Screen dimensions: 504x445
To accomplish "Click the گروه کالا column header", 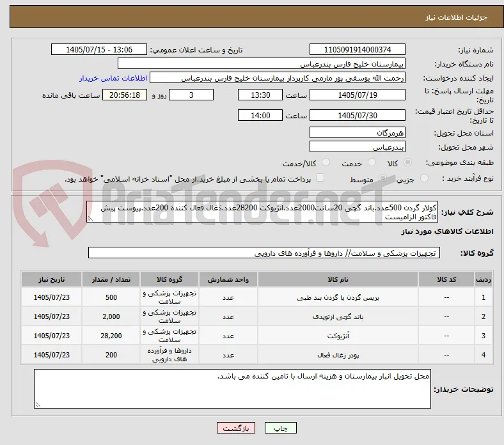I will pos(169,279).
